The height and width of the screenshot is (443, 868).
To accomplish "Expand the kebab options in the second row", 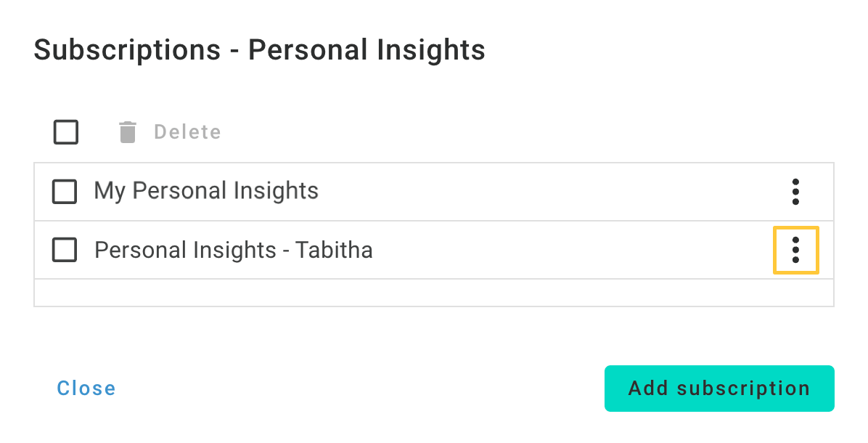I will (795, 251).
